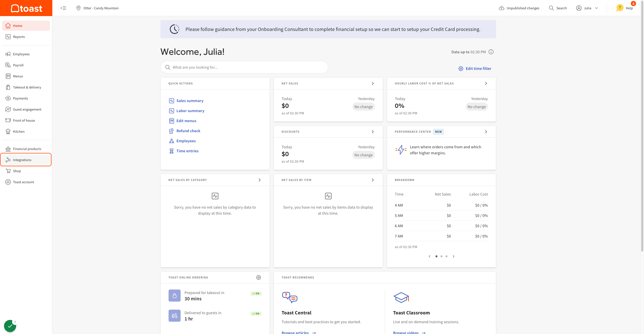Click the location pin for Otter - Candy Mountain
Screen dimensions: 644x334
coord(78,8)
